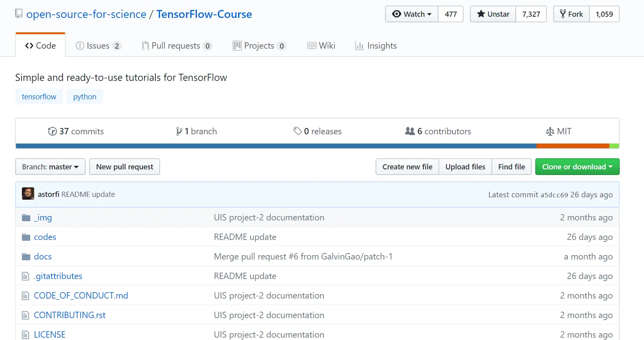Click Create new file button
The height and width of the screenshot is (340, 644).
coord(407,167)
